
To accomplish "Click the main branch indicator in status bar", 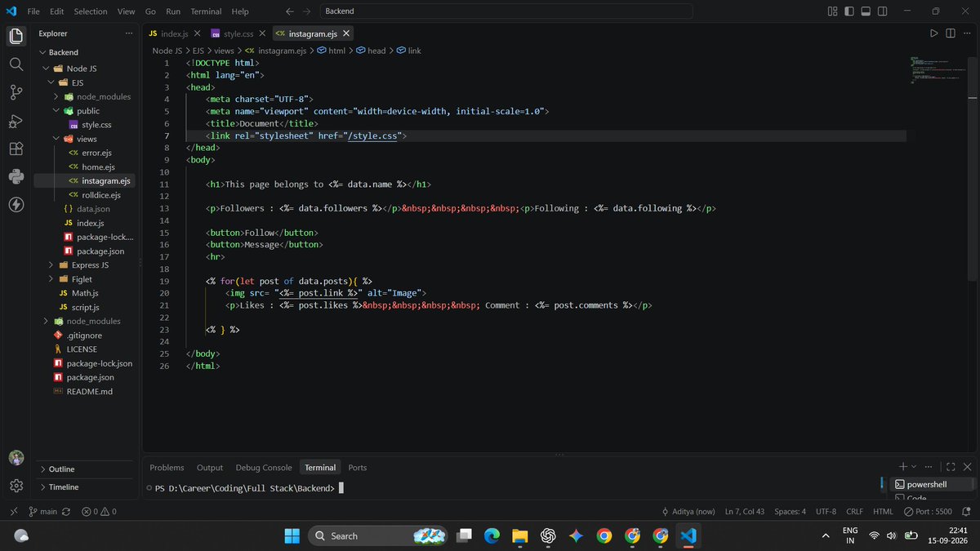I will [43, 512].
